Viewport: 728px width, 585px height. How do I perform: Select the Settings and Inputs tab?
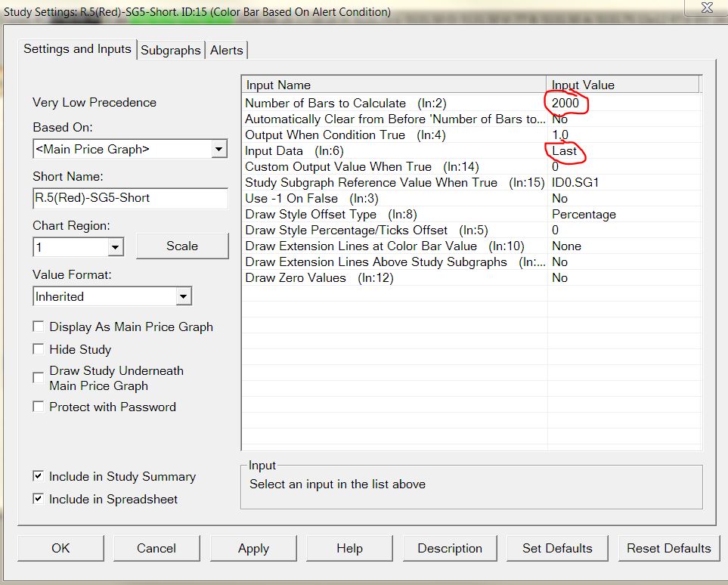78,48
